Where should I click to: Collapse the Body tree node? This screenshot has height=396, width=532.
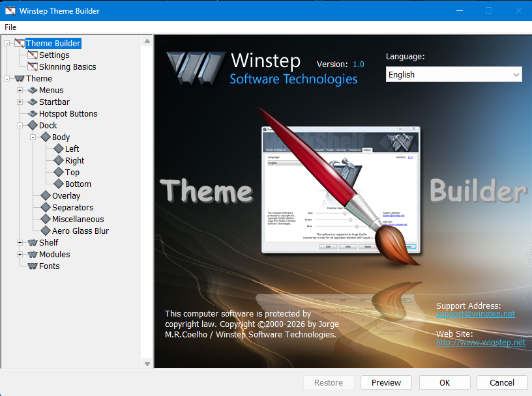tap(33, 137)
